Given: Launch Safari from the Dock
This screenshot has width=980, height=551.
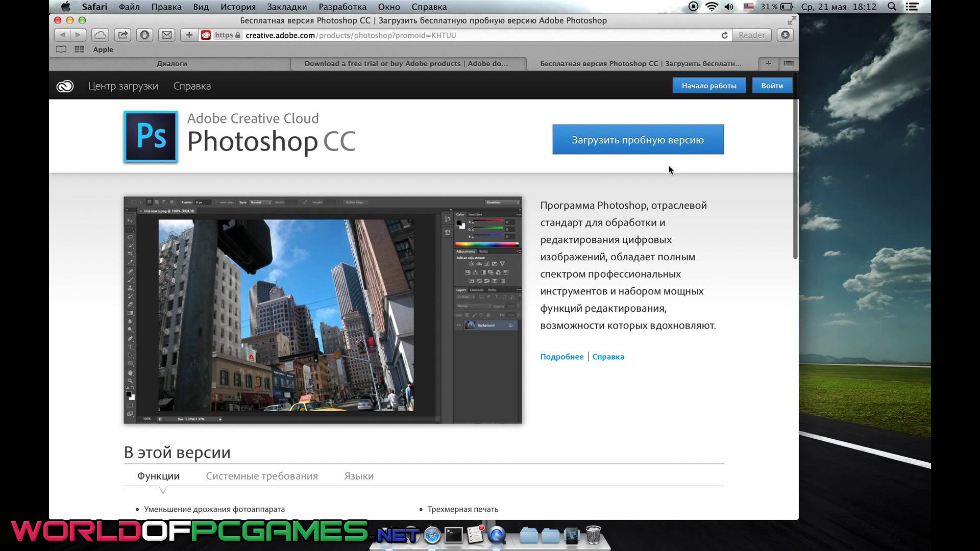Looking at the screenshot, I should point(432,535).
